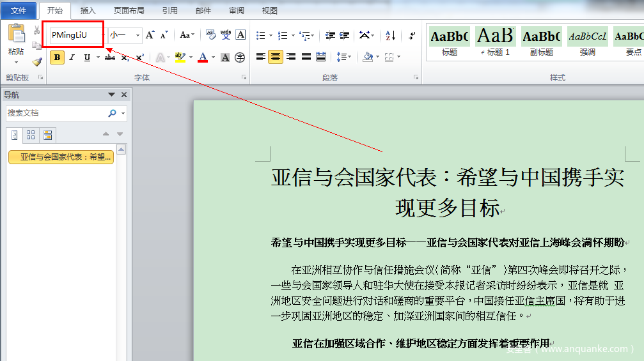Open the PMingLiU font name dropdown

[102, 35]
